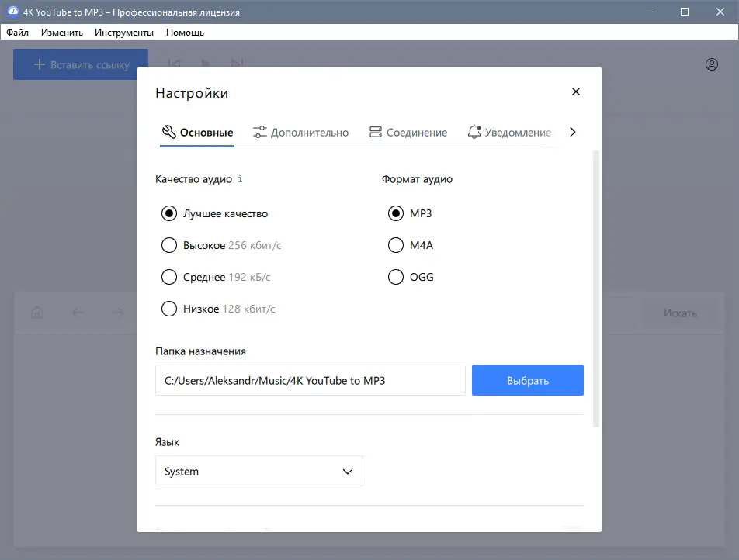The image size is (739, 560).
Task: Click the browser back arrow
Action: (78, 313)
